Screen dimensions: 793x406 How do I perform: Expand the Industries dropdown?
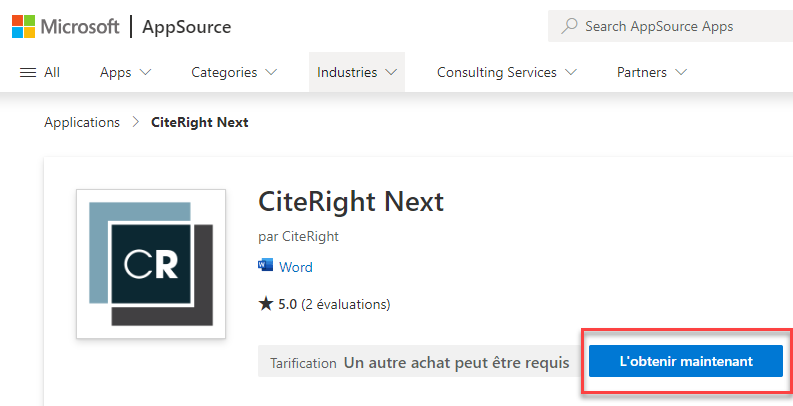(357, 72)
